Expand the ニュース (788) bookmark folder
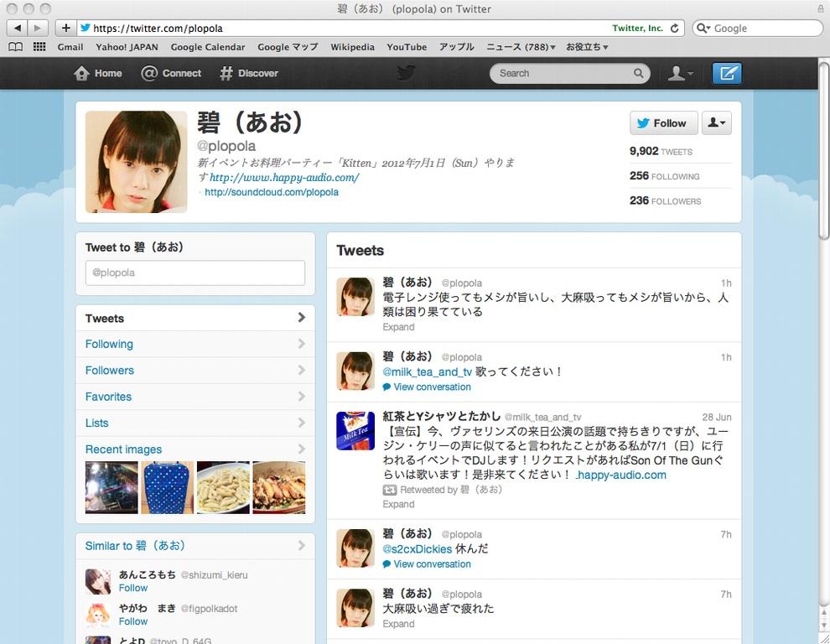The image size is (830, 644). (x=521, y=47)
